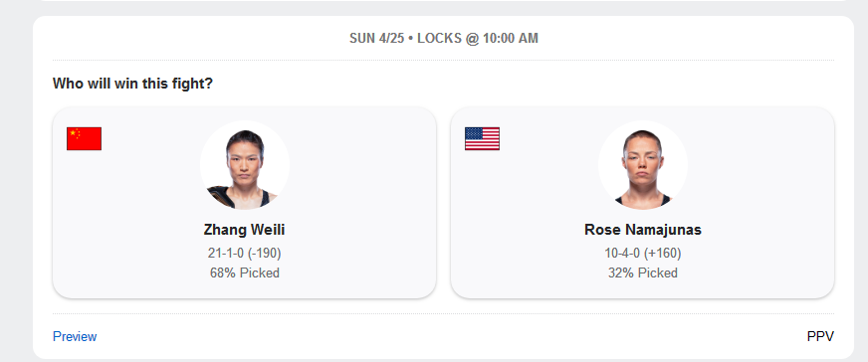The width and height of the screenshot is (868, 362).
Task: Click Rose Namajunas's 10-4-0 (+160) record
Action: [x=643, y=254]
